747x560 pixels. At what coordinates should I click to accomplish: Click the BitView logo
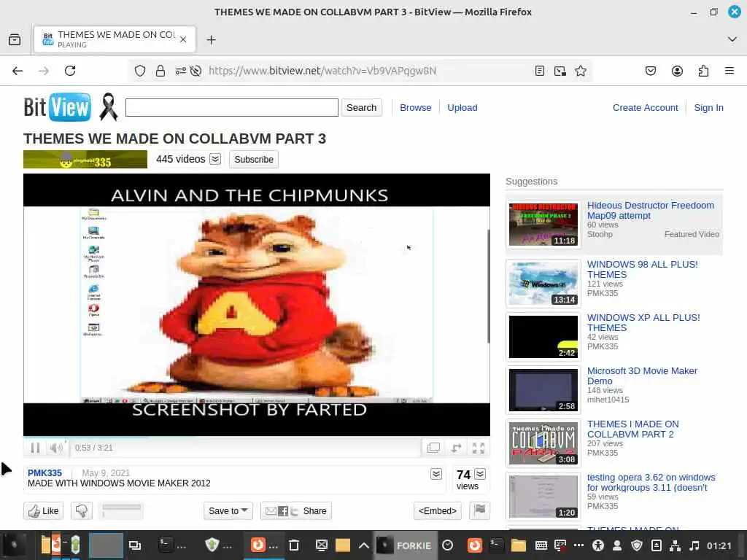pyautogui.click(x=57, y=107)
